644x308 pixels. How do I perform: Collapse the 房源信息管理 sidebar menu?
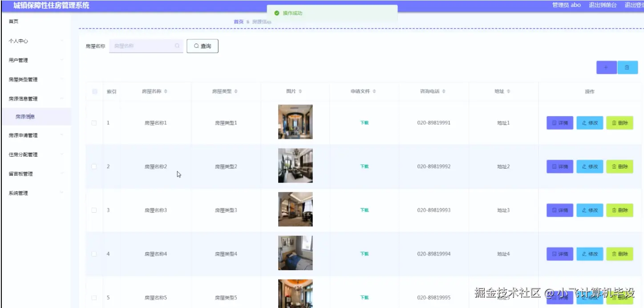click(36, 99)
